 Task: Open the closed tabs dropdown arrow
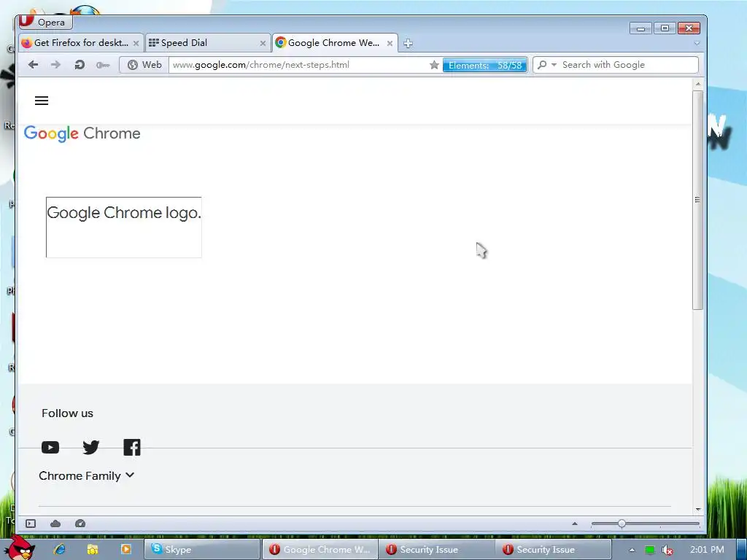697,43
